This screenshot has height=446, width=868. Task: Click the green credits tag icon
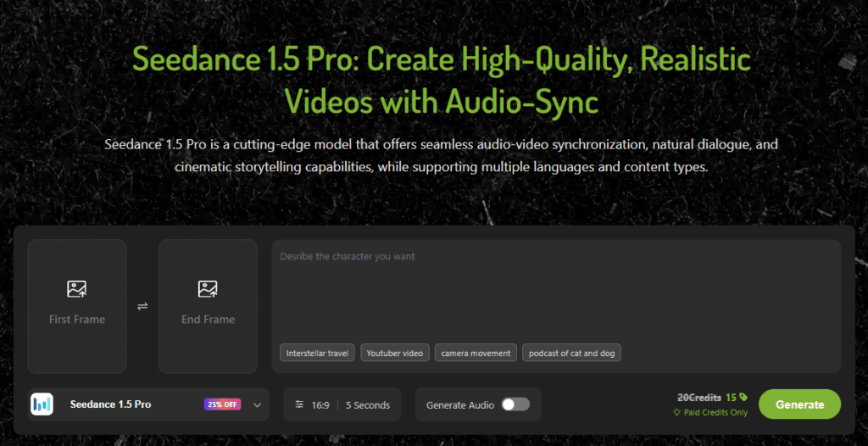point(743,397)
